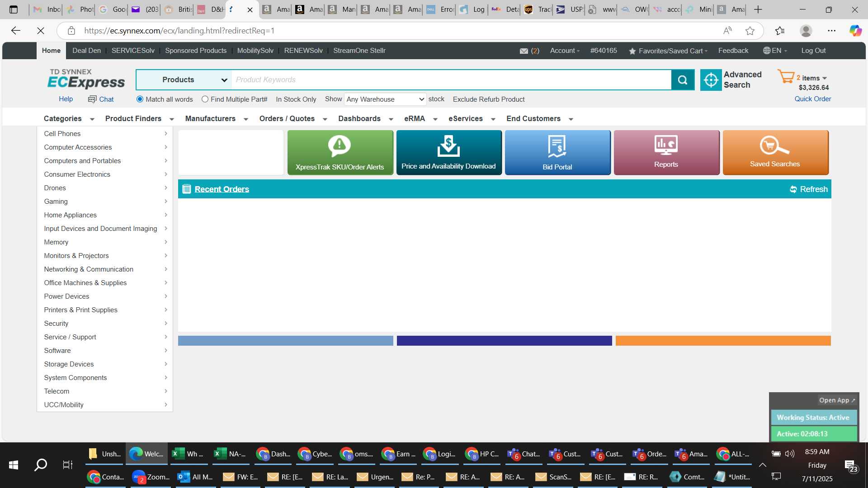Image resolution: width=868 pixels, height=488 pixels.
Task: Click the Exclude Refurb Product option
Action: (x=489, y=99)
